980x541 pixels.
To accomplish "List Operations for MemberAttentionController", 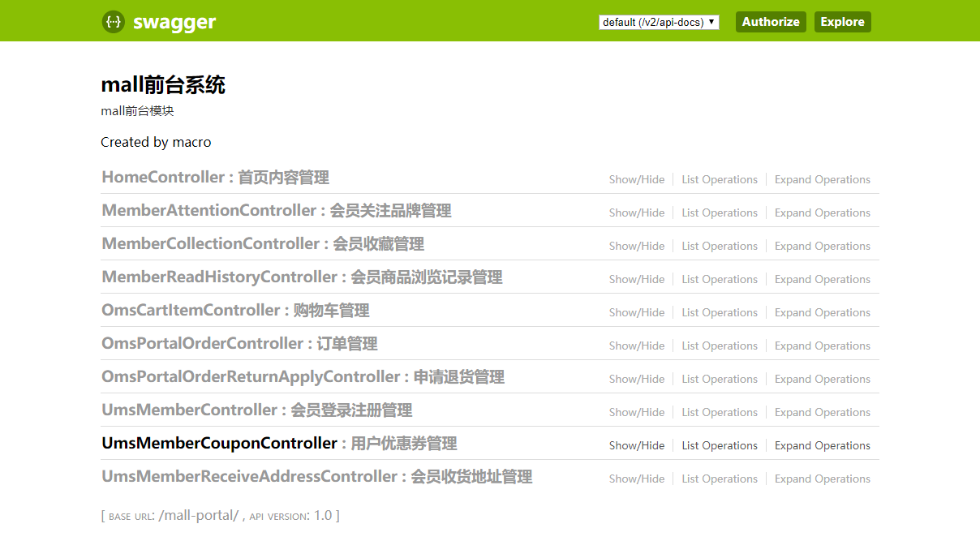I will click(719, 213).
